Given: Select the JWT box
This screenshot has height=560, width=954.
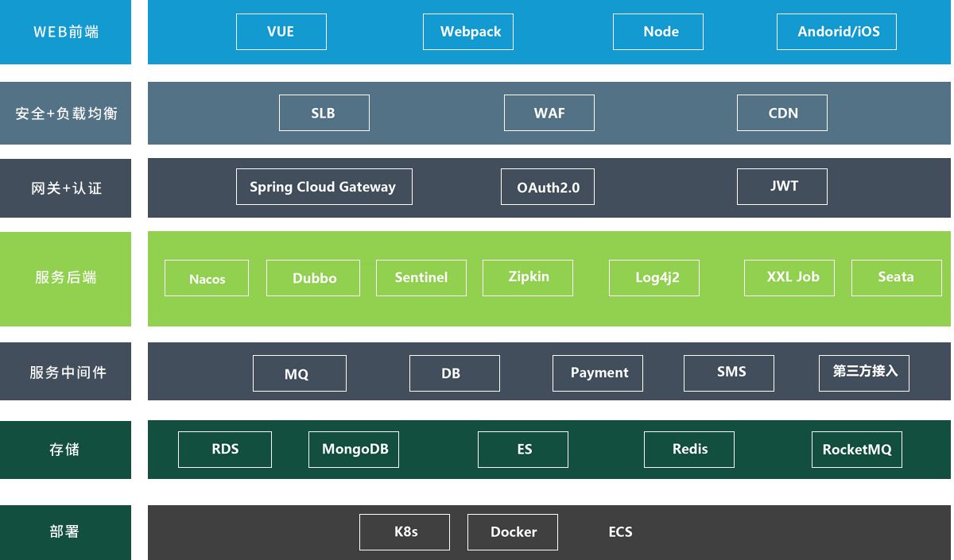Looking at the screenshot, I should [x=782, y=187].
